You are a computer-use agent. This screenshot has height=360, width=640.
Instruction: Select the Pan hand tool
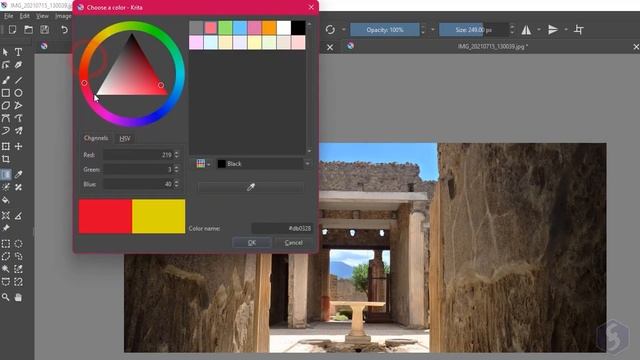pos(18,297)
